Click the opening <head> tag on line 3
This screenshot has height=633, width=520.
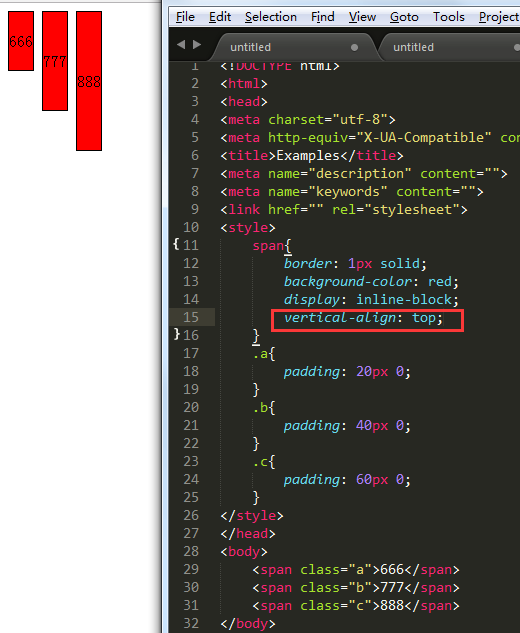pos(244,101)
